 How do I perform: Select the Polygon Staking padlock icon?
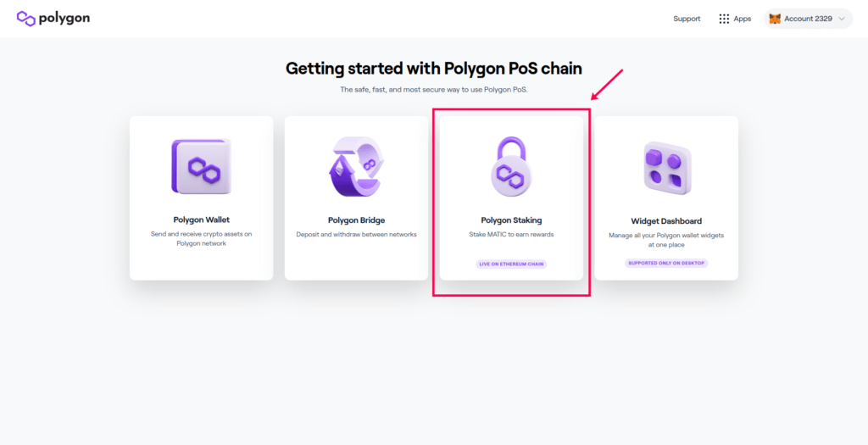(x=511, y=167)
